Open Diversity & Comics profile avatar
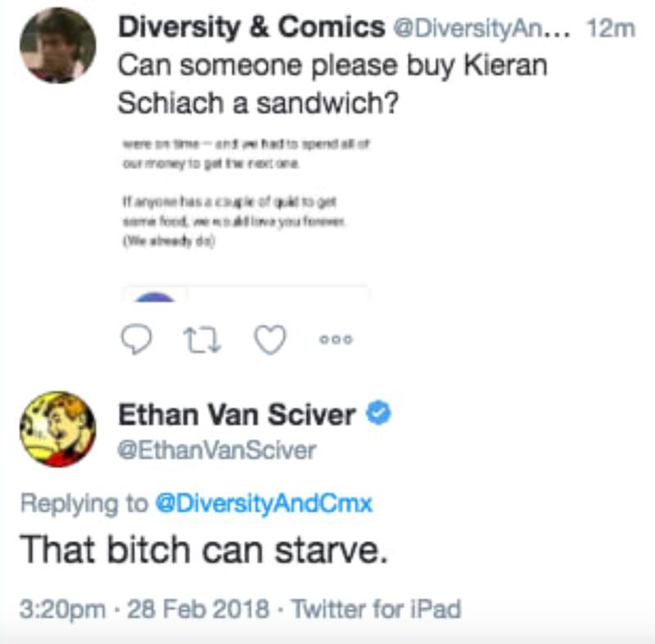This screenshot has width=655, height=644. [x=57, y=47]
